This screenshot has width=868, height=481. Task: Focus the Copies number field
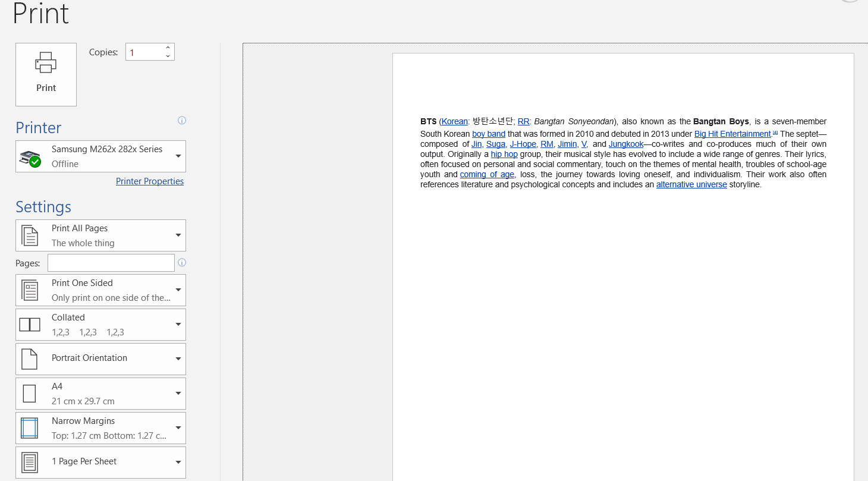[144, 52]
